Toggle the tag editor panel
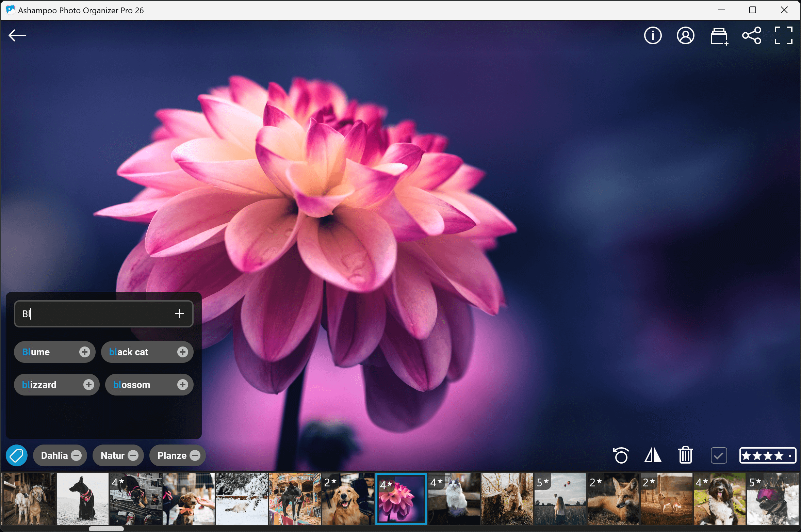801x532 pixels. [16, 455]
